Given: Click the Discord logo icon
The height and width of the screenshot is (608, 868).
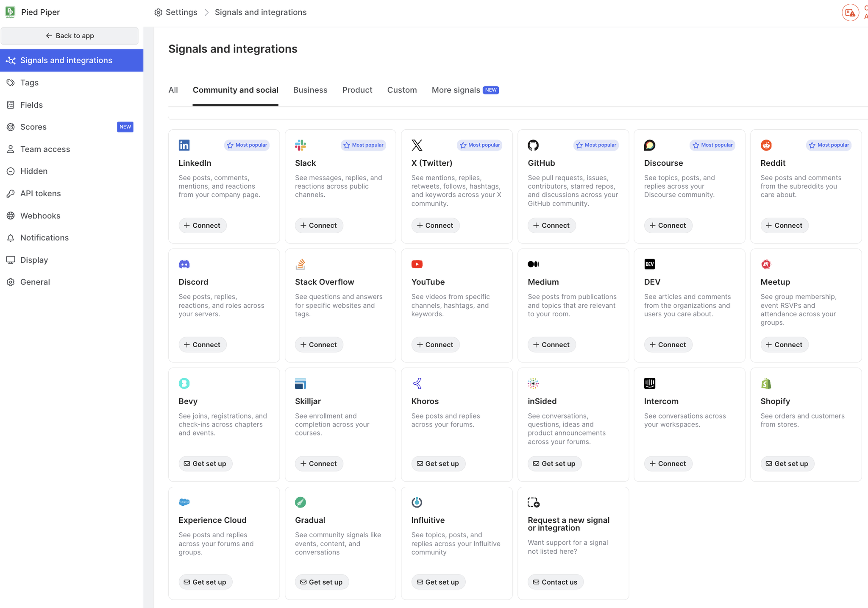Looking at the screenshot, I should click(x=184, y=264).
